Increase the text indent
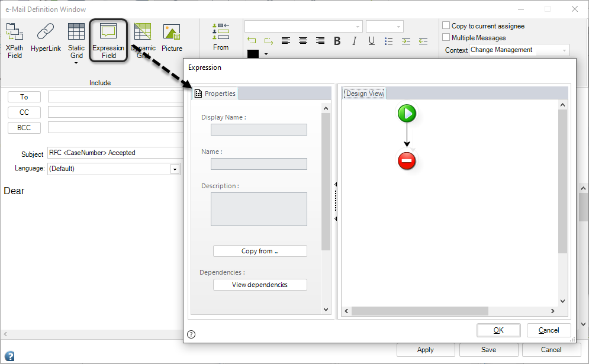This screenshot has height=364, width=589. point(405,41)
